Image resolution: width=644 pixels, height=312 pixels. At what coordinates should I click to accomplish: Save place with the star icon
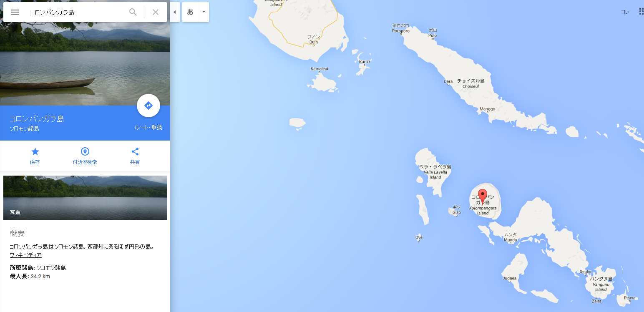(35, 156)
